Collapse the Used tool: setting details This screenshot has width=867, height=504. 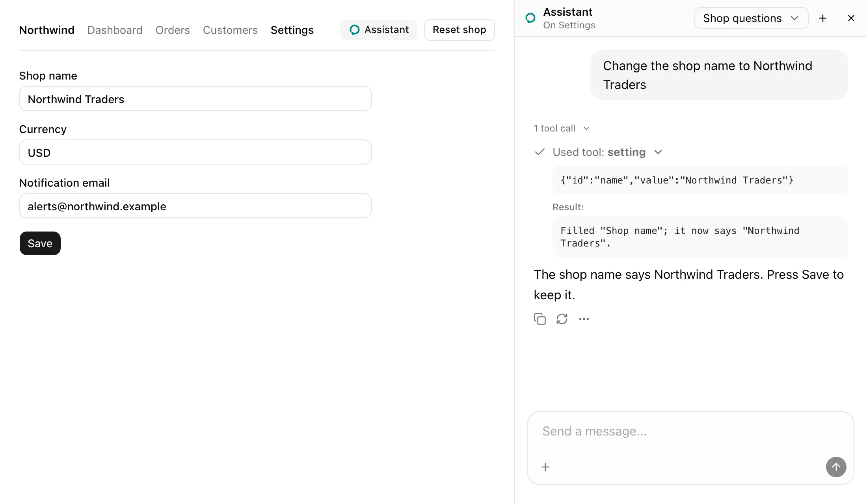point(598,152)
